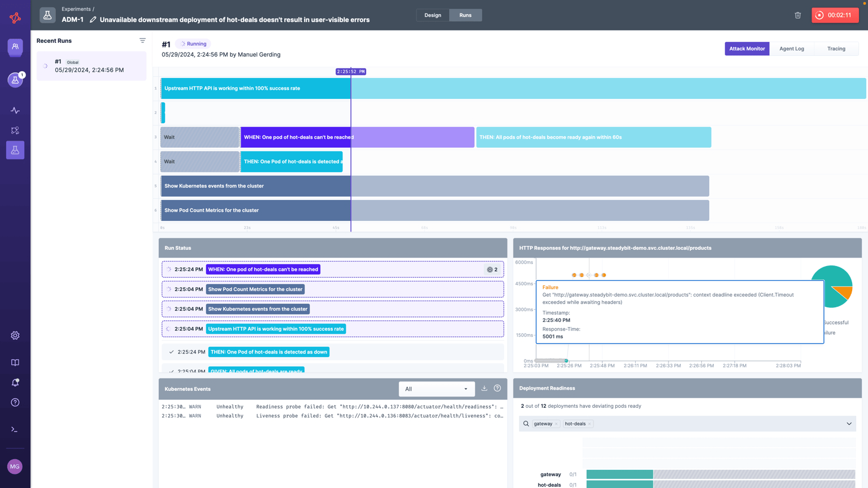This screenshot has width=868, height=488.
Task: Open the terminal prompt icon in sidebar
Action: point(15,429)
